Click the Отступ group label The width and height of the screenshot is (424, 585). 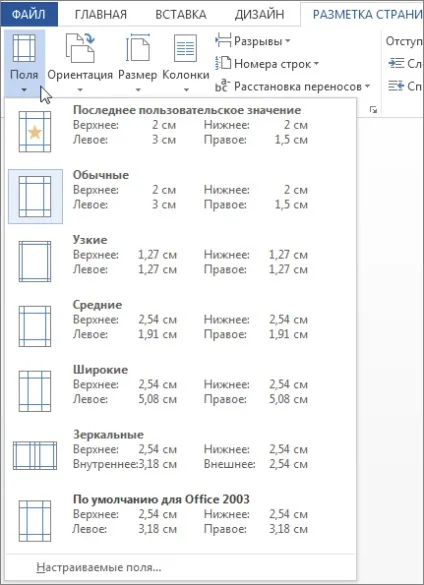click(x=404, y=41)
